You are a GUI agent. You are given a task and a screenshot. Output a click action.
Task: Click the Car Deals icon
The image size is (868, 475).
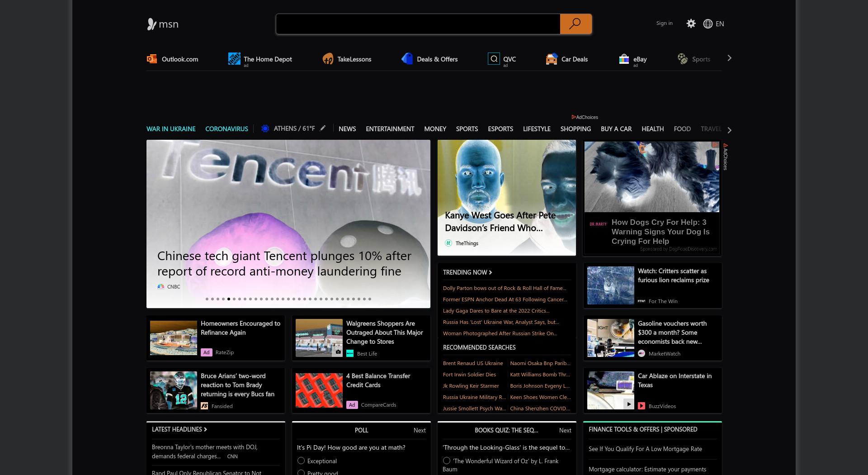point(552,59)
